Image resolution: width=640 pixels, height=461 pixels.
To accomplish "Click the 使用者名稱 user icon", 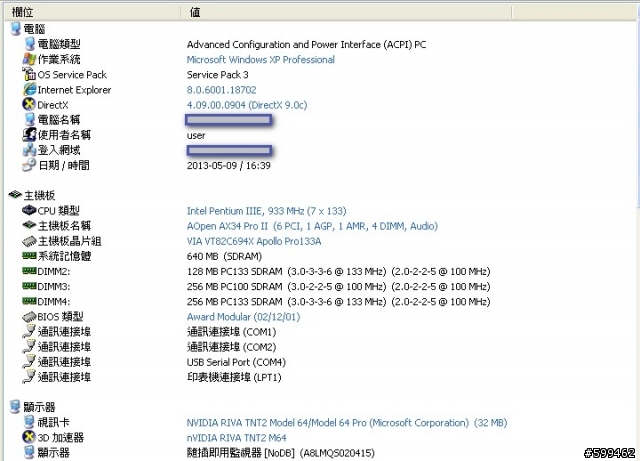I will point(29,135).
